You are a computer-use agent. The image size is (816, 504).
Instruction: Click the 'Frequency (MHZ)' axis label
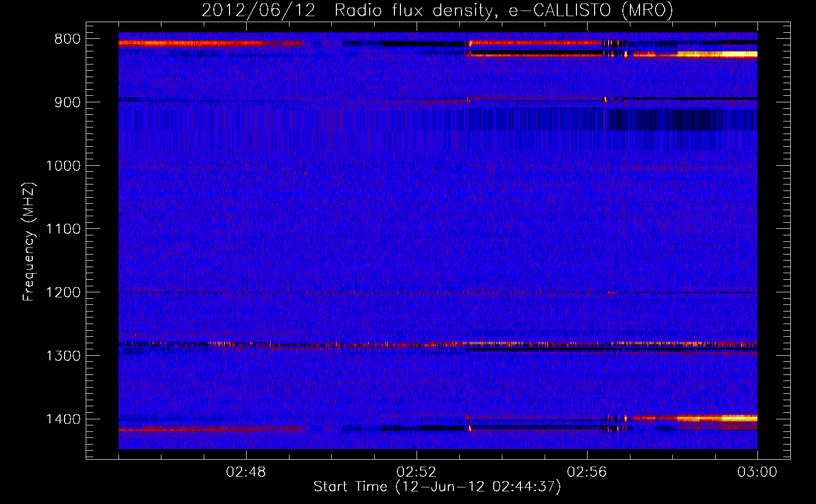pos(29,242)
